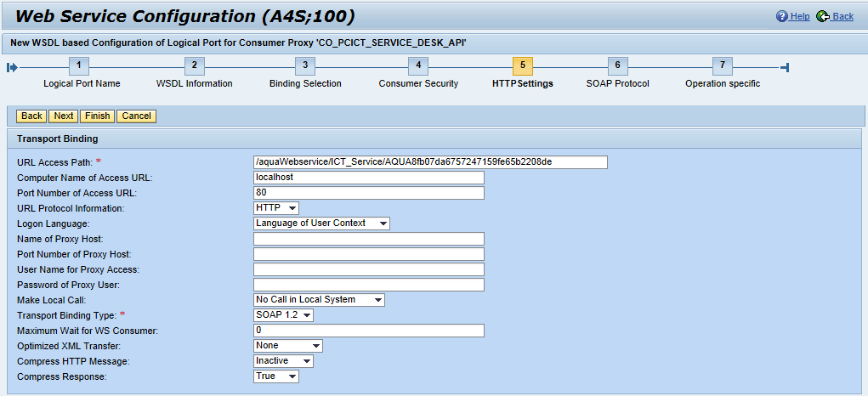
Task: Open the URL Protocol Information dropdown
Action: pos(276,208)
